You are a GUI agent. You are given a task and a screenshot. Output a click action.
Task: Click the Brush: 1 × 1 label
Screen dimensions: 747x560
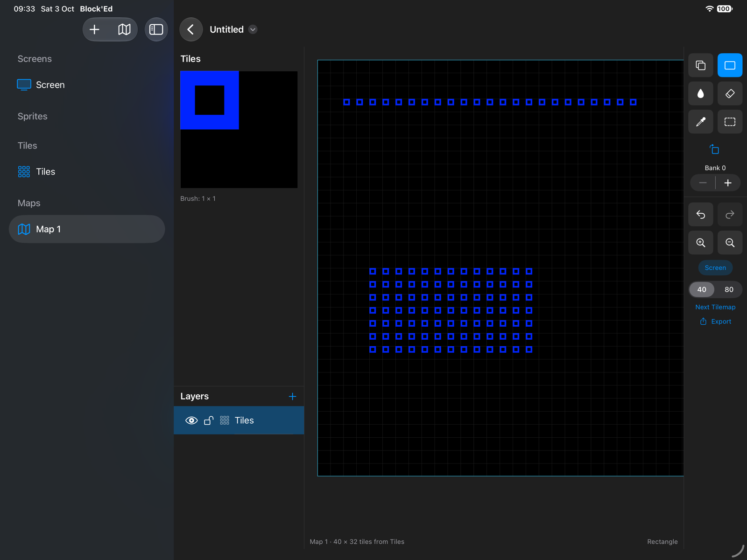[198, 199]
